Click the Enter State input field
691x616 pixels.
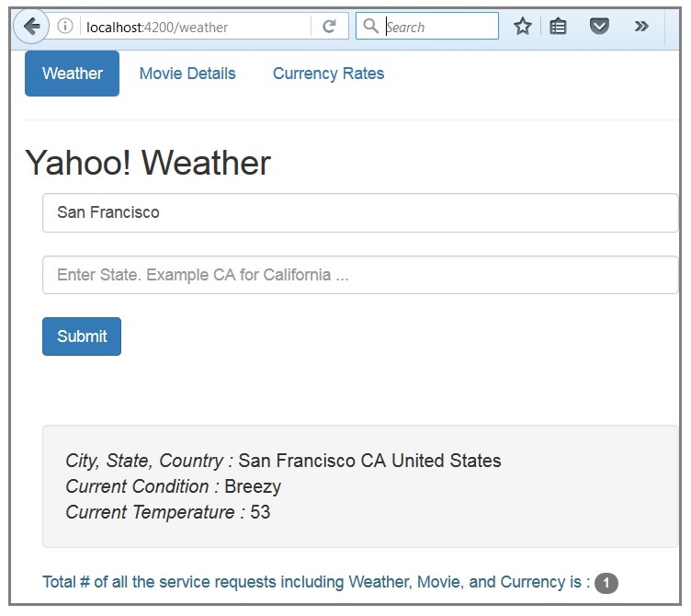359,275
